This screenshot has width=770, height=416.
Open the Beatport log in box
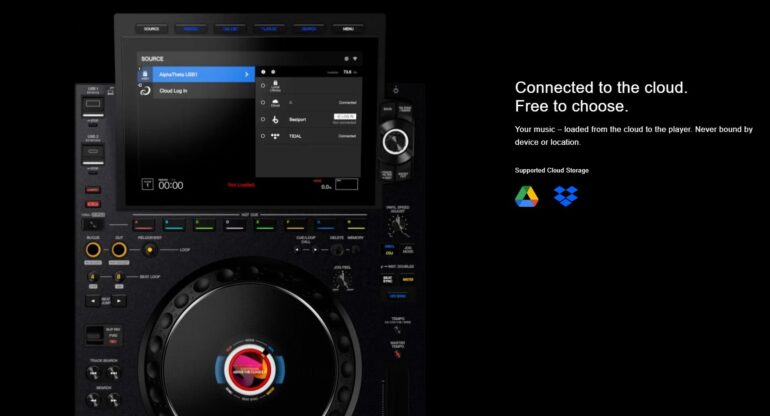(344, 118)
